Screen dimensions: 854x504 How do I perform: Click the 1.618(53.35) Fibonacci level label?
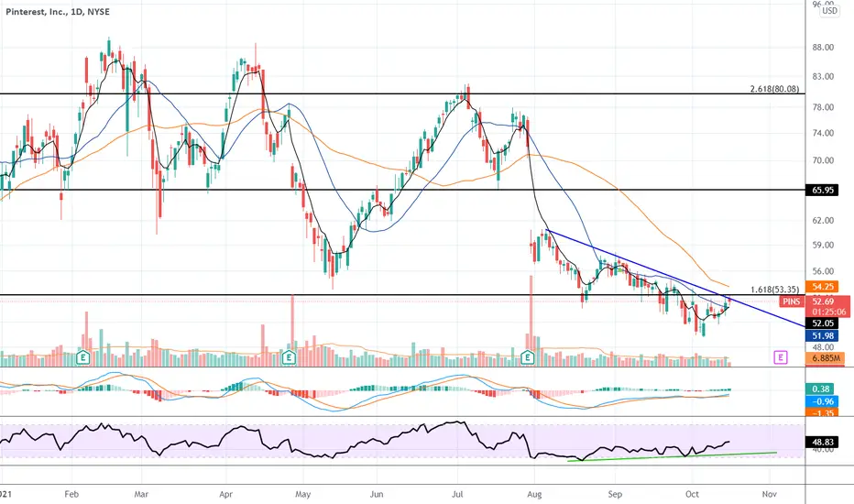[x=774, y=290]
